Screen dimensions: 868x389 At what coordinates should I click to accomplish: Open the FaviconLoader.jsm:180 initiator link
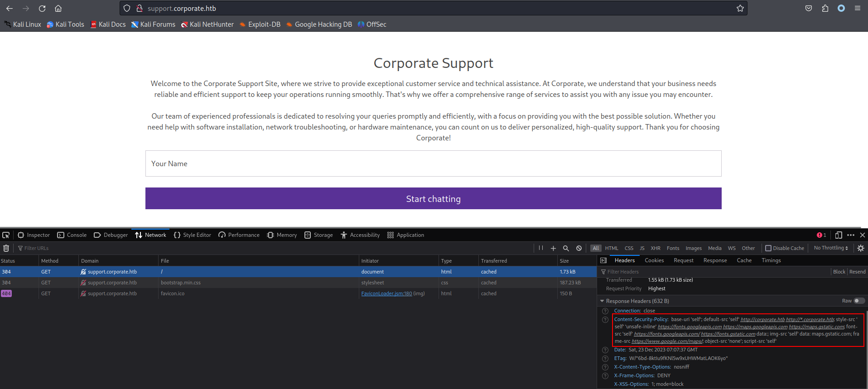point(387,293)
